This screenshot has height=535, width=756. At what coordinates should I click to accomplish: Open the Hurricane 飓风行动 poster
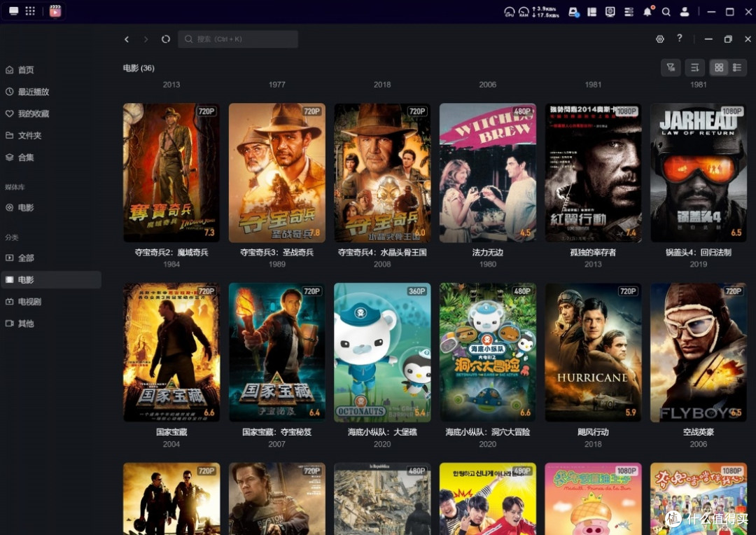pyautogui.click(x=593, y=352)
